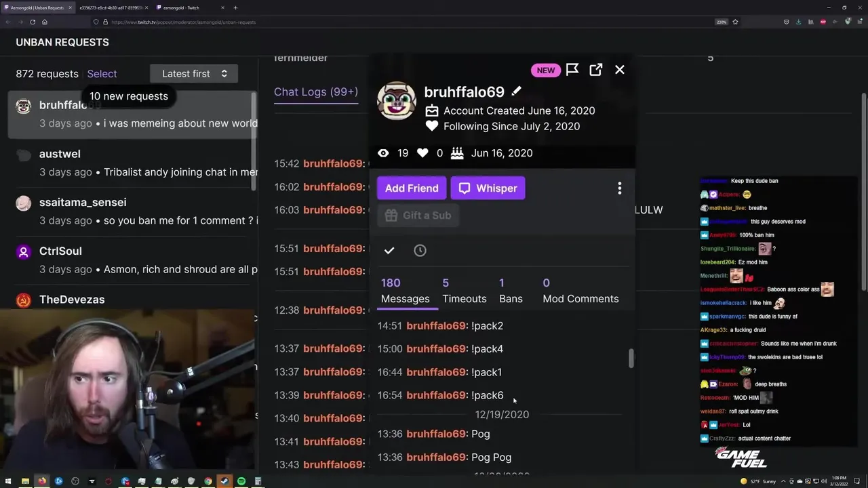Switch to the Bans tab
Viewport: 868px width, 488px height.
(x=511, y=291)
